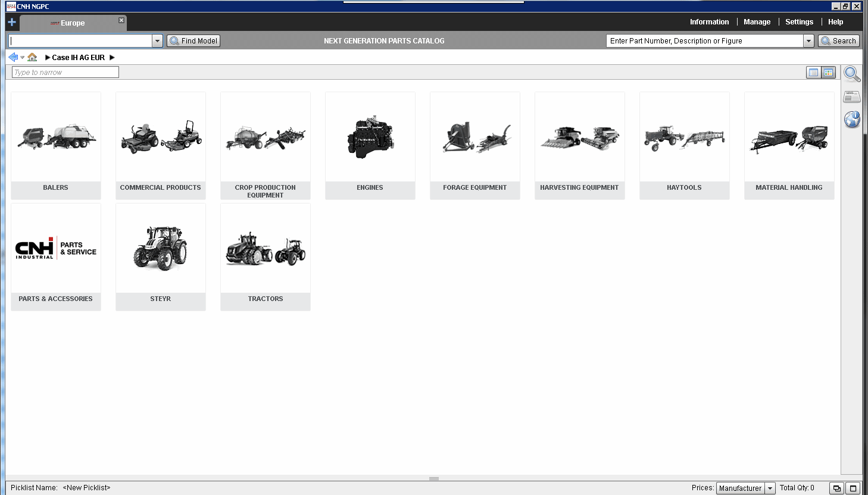Go to the catalog home icon
The image size is (868, 495).
tap(32, 57)
